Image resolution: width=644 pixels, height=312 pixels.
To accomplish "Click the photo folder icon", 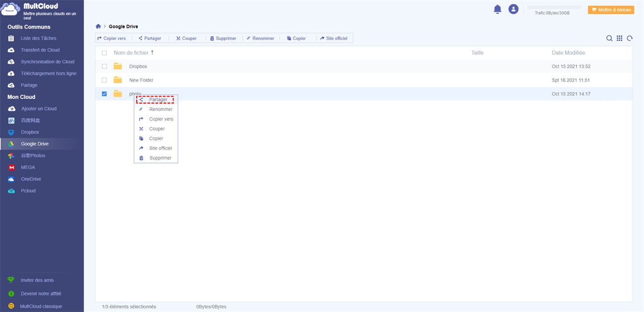I will click(x=117, y=94).
